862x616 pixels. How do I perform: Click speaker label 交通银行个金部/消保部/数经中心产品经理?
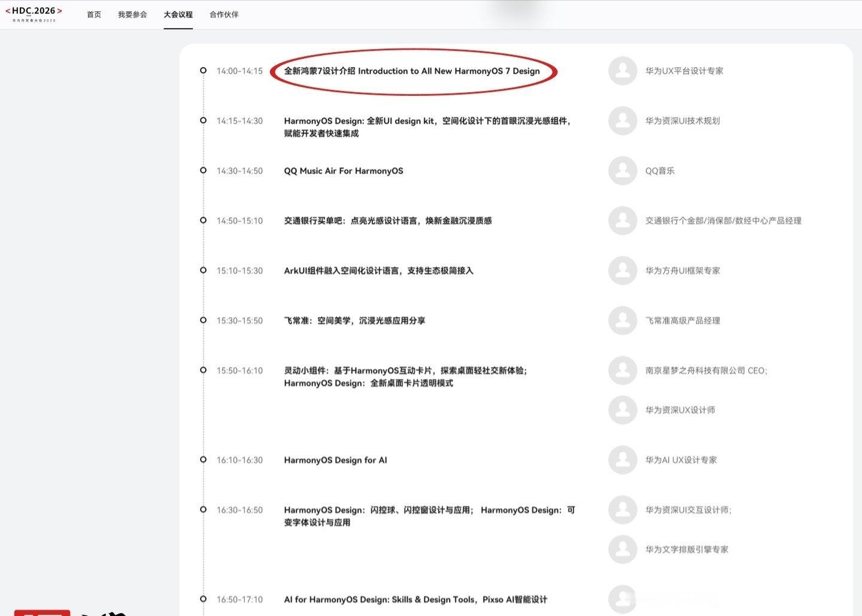723,221
